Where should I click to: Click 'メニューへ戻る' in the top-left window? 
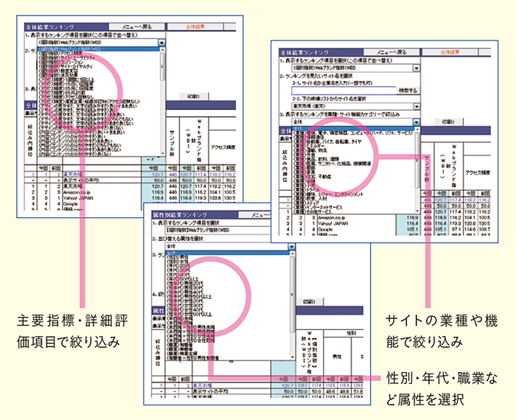pos(134,26)
